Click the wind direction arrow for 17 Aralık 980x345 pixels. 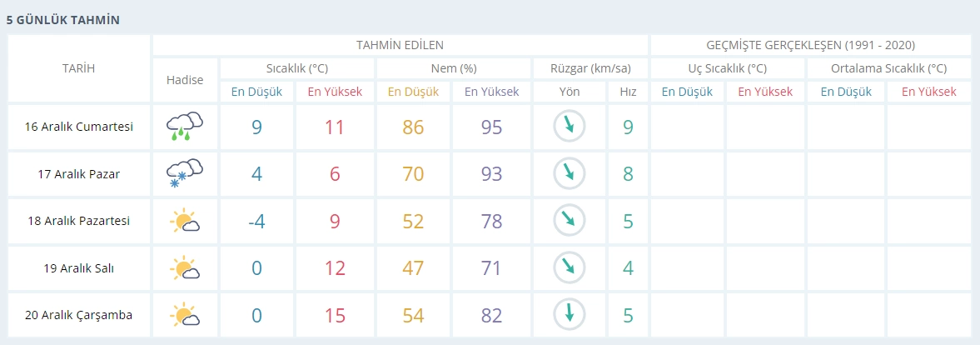click(x=570, y=173)
